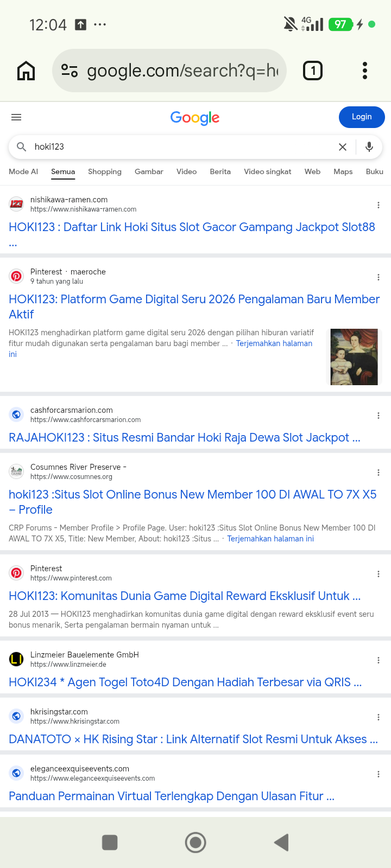Open options for Cosumnes River Preserve result
This screenshot has width=391, height=868.
click(379, 473)
